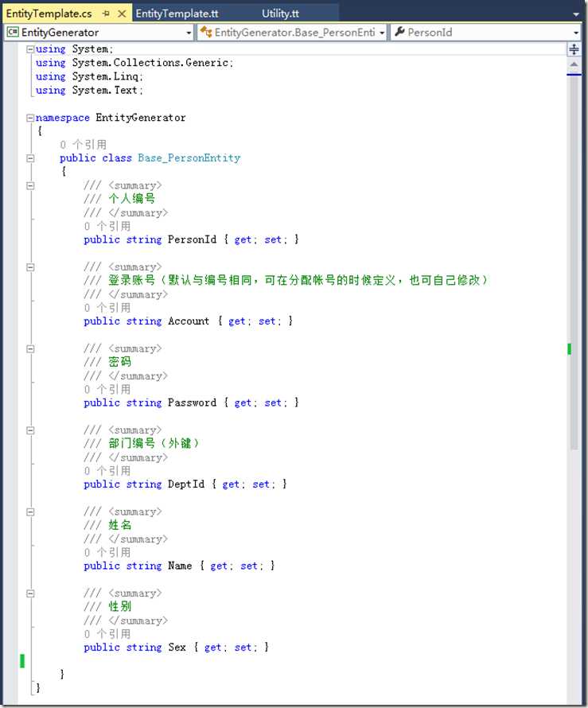Collapse the DeptId summary comment
This screenshot has height=708, width=588.
pos(30,430)
